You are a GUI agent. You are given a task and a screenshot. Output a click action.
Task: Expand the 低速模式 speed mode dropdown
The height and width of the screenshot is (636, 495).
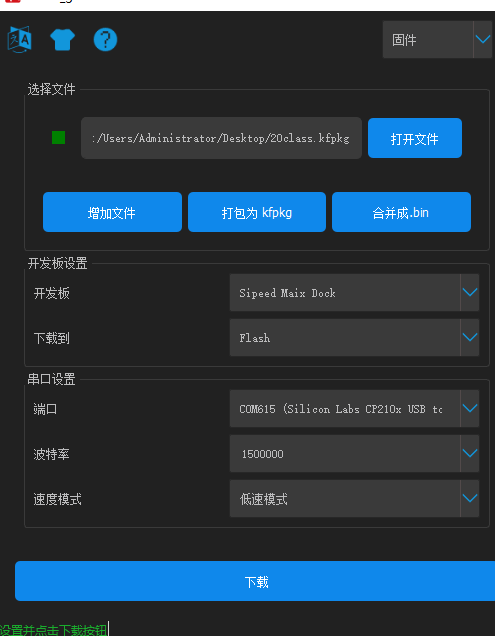[354, 499]
